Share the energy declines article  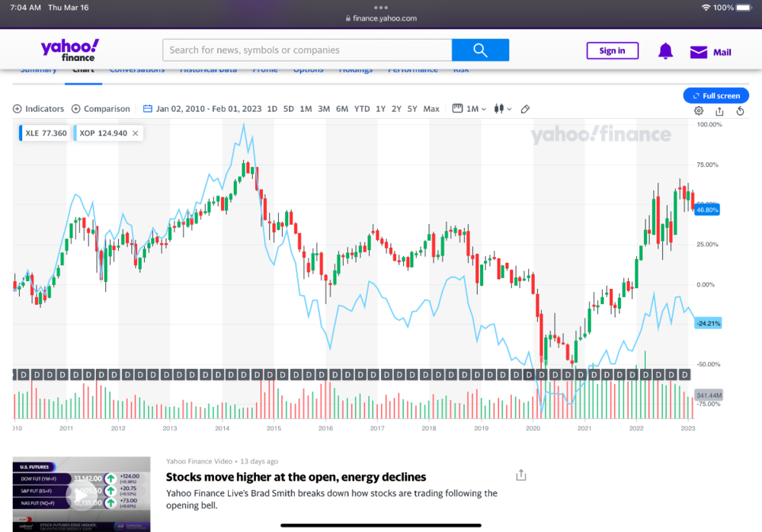click(521, 475)
